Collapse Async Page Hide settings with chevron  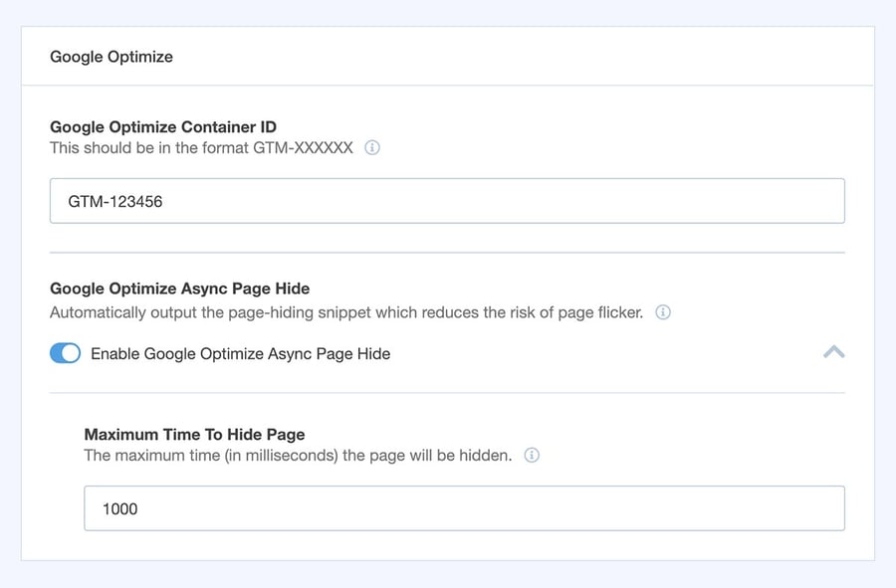pos(833,352)
